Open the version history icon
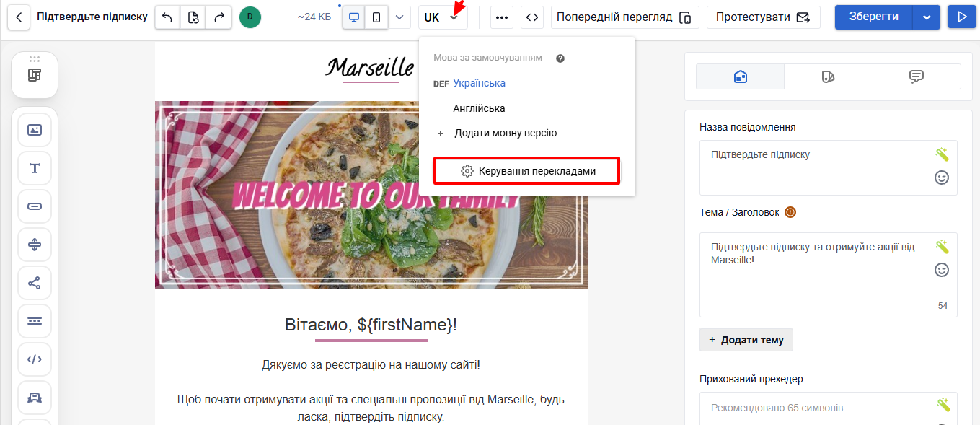Image resolution: width=980 pixels, height=425 pixels. click(x=193, y=17)
